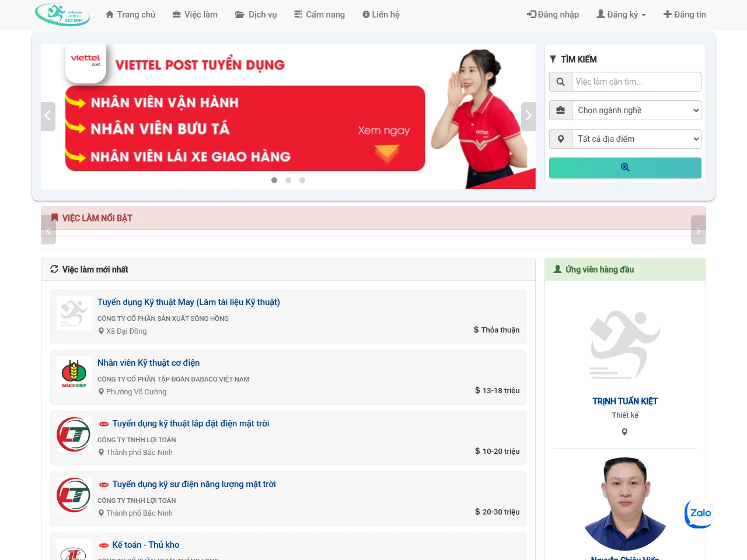Click the Dabaco Group logo
The height and width of the screenshot is (560, 747).
pyautogui.click(x=74, y=374)
